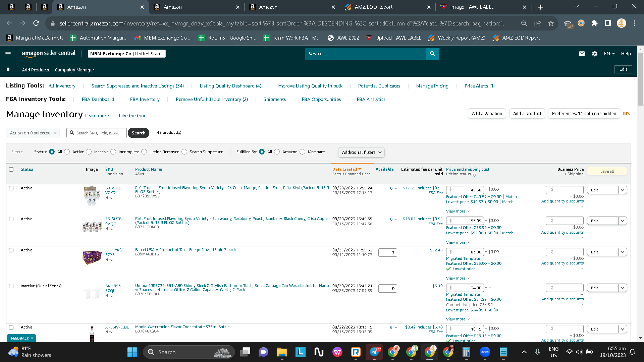Open the notifications bell in system tray
Image resolution: width=644 pixels, height=362 pixels.
point(632,352)
